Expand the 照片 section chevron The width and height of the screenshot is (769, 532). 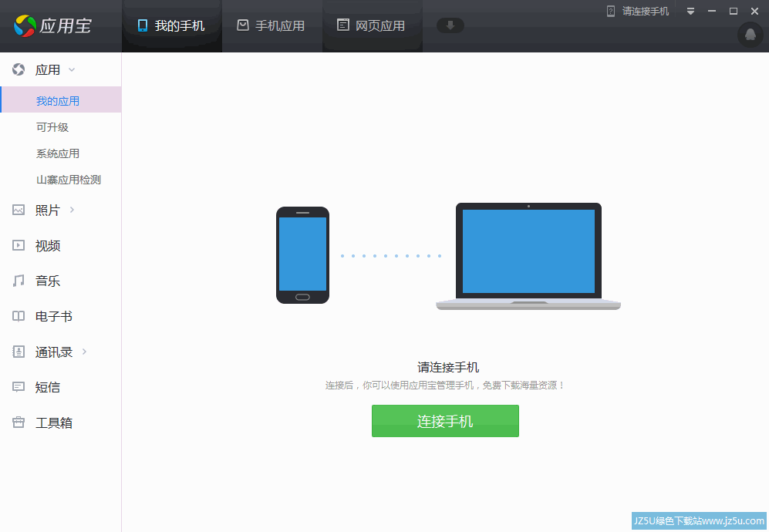pyautogui.click(x=72, y=210)
